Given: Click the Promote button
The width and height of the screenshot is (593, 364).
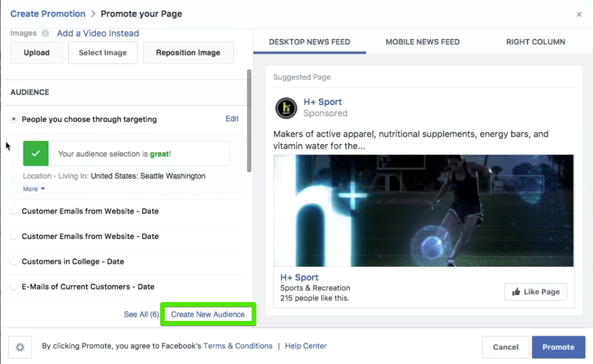Looking at the screenshot, I should point(559,347).
